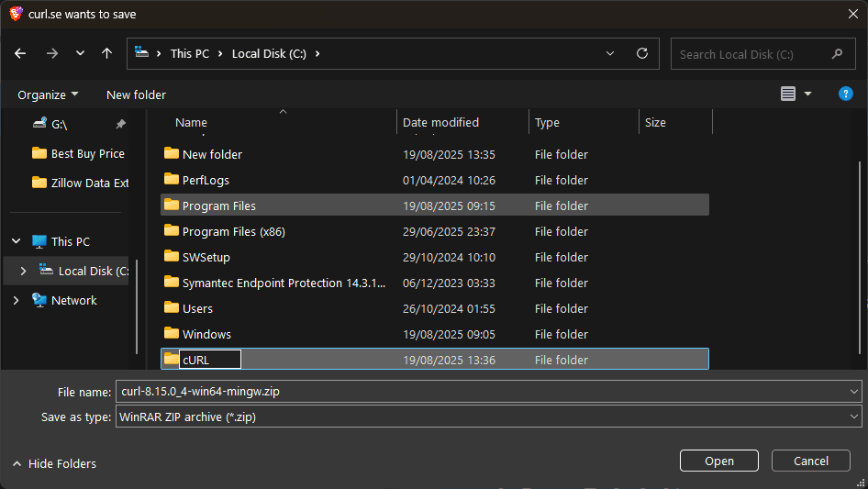Screen dimensions: 868x489
Task: Expand the Network tree node
Action: pyautogui.click(x=16, y=301)
